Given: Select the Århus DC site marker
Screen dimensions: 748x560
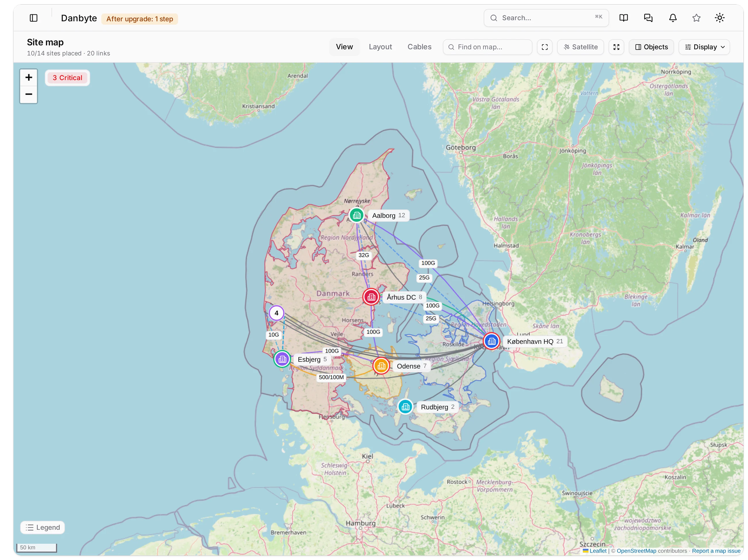Looking at the screenshot, I should point(371,297).
